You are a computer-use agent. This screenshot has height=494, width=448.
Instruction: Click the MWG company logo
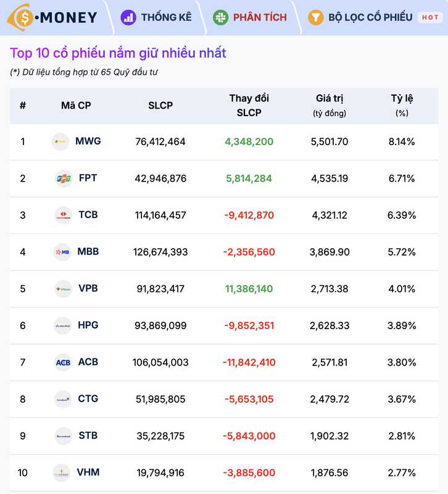(x=60, y=141)
